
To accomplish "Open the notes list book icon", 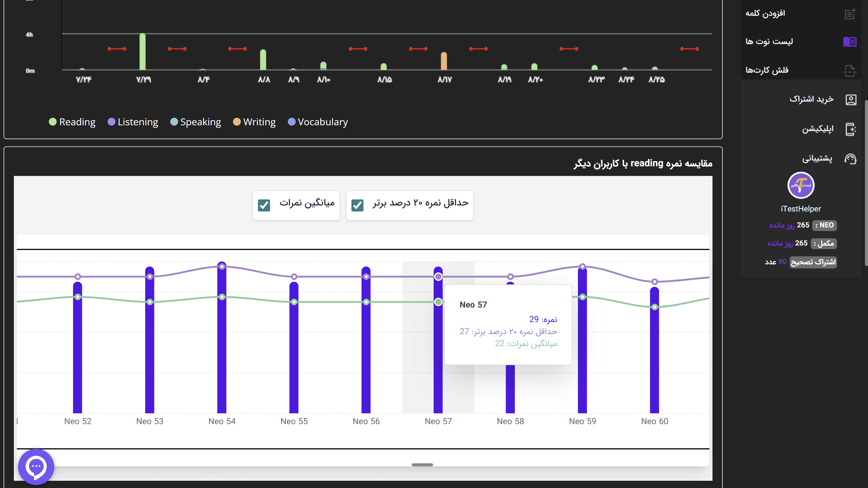I will (850, 42).
